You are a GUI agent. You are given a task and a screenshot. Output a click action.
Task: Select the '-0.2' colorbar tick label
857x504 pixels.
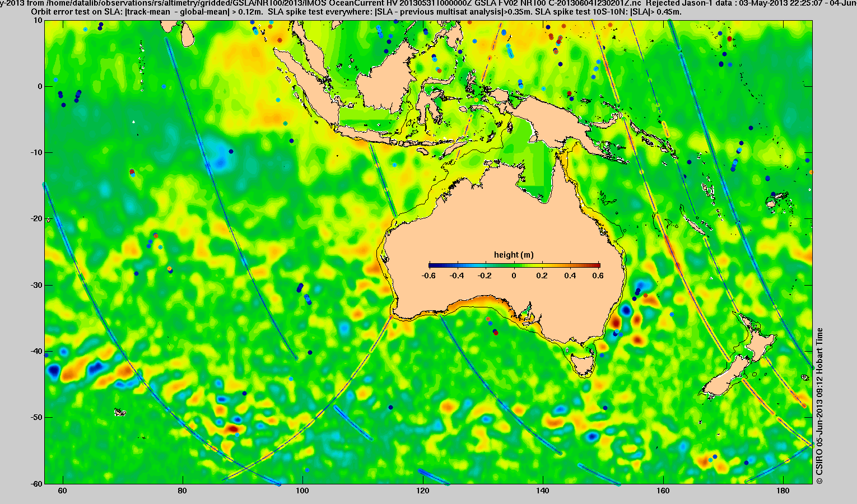pos(486,276)
